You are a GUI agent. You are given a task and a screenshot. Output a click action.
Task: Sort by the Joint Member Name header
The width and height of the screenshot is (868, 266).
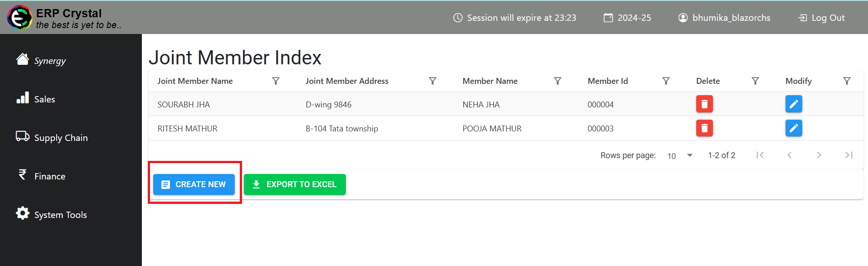point(195,81)
